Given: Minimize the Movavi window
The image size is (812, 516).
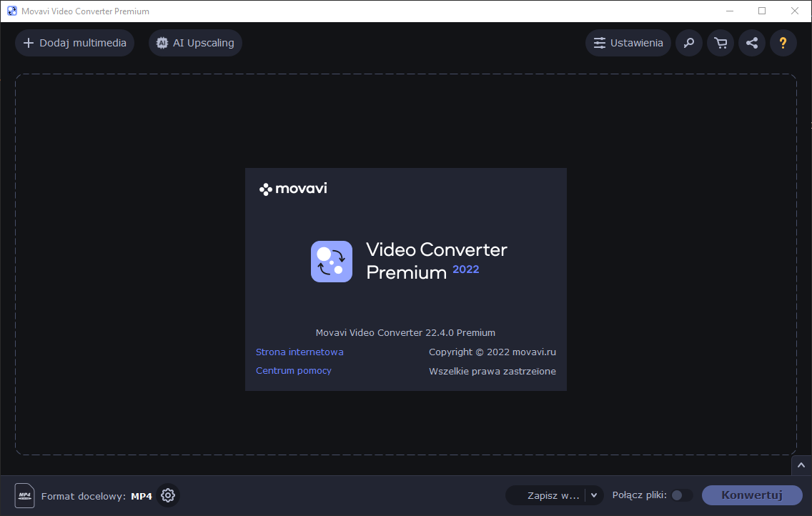Looking at the screenshot, I should click(730, 11).
